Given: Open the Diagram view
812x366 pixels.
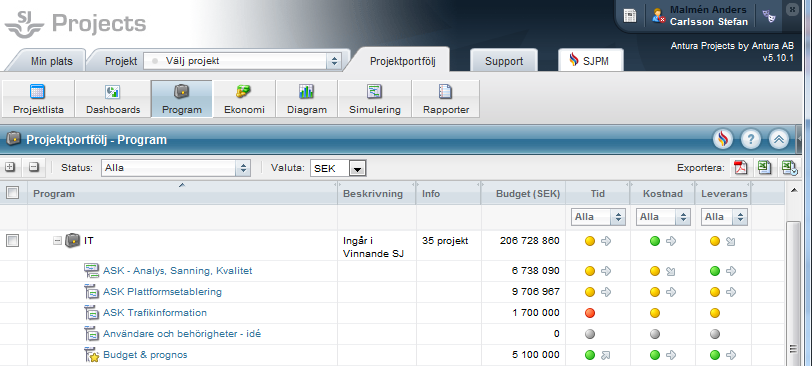Looking at the screenshot, I should (x=307, y=99).
